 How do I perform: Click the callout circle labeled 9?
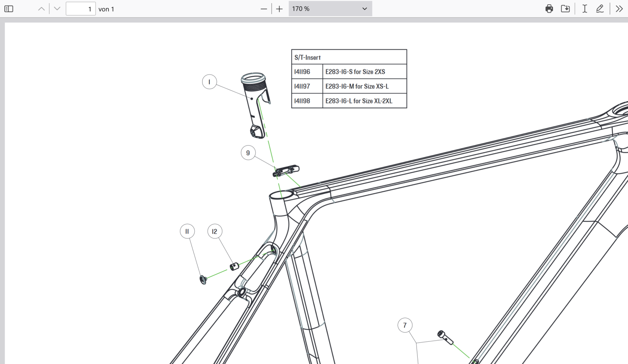coord(248,153)
